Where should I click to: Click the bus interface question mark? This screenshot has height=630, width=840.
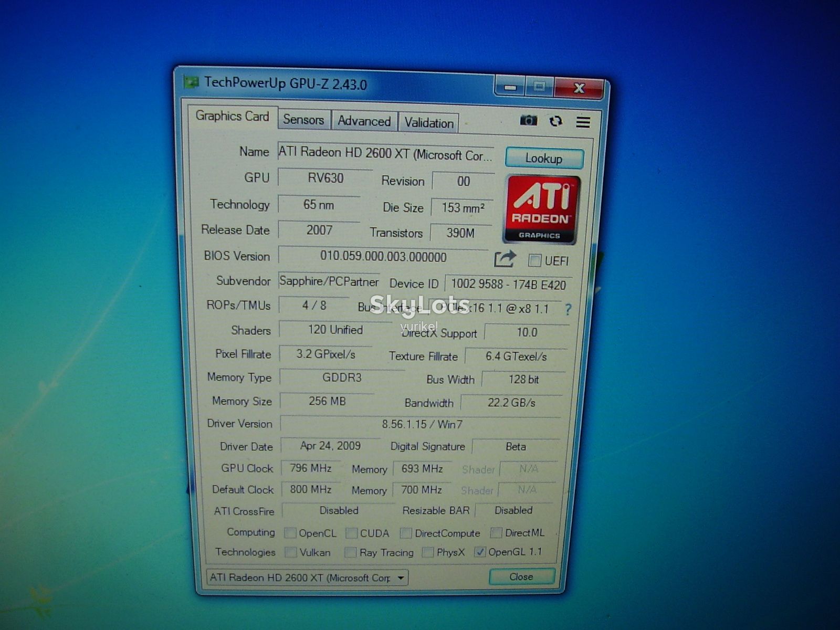coord(568,310)
